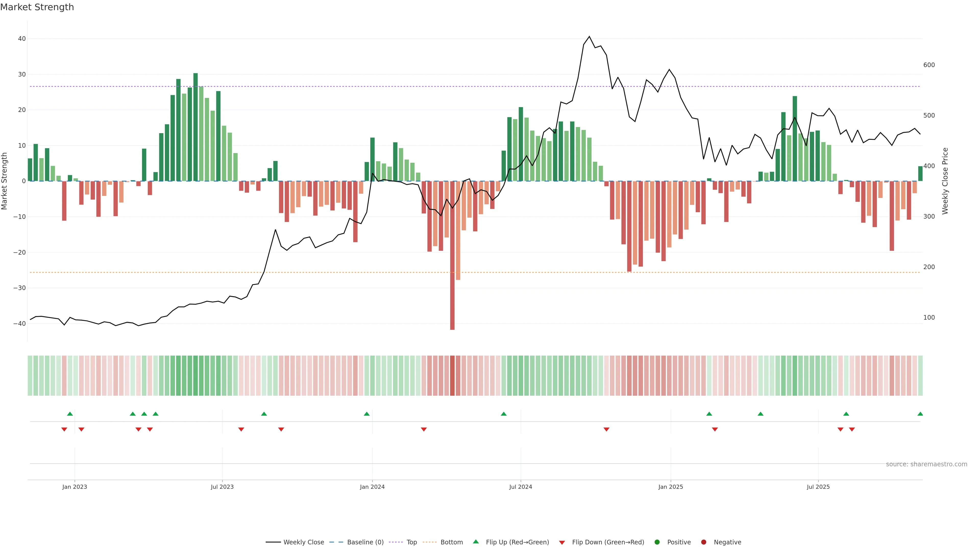Click the Weekly Close Price axis title

point(945,181)
